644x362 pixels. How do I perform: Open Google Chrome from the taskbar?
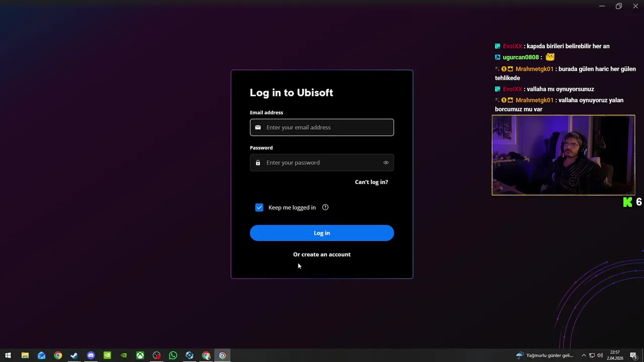[58, 355]
